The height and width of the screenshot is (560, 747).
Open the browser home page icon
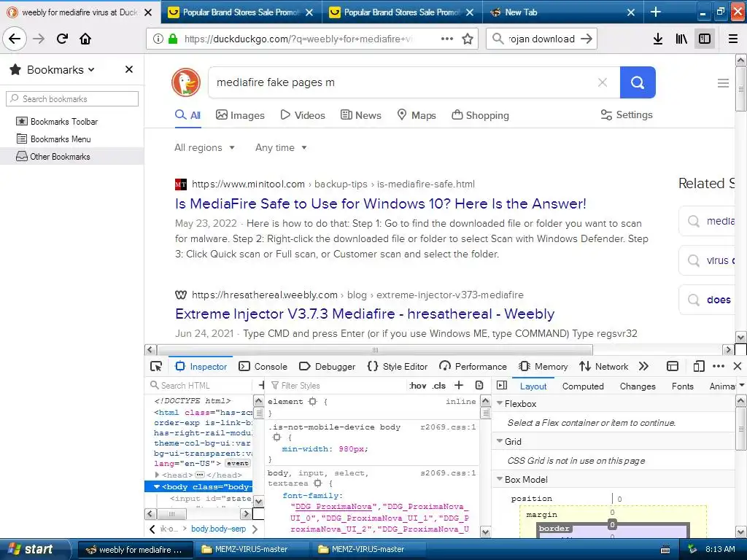pos(85,39)
